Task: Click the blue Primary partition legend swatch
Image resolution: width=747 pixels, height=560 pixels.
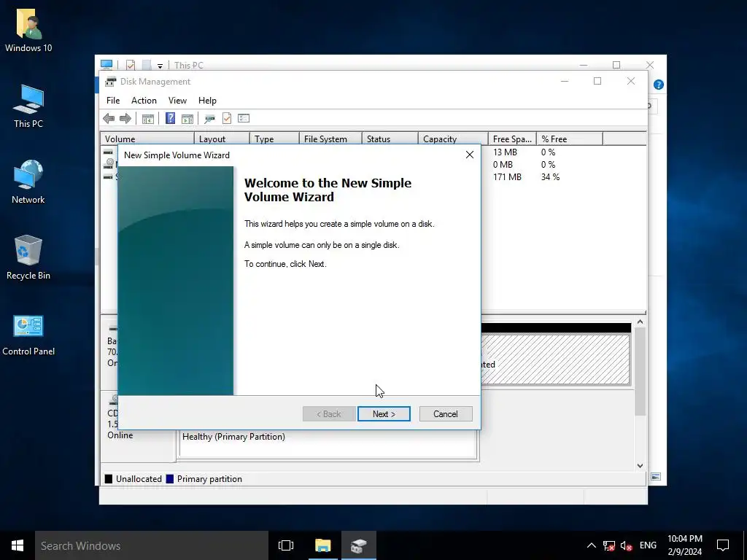Action: coord(169,479)
